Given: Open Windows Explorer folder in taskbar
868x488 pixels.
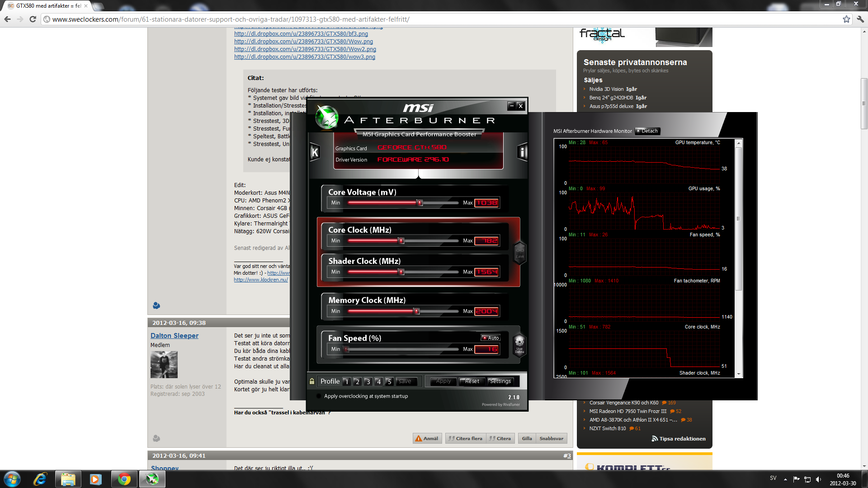Looking at the screenshot, I should pyautogui.click(x=68, y=479).
